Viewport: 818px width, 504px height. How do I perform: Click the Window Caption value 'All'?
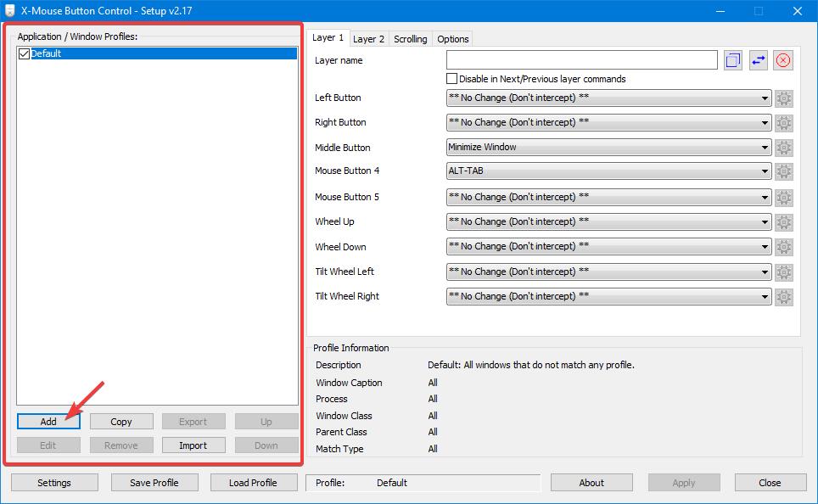pos(433,383)
